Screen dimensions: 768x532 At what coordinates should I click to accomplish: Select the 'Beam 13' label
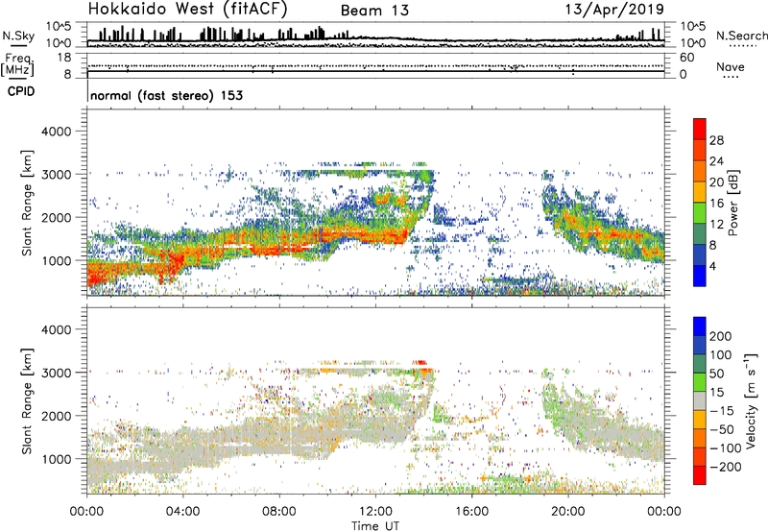tap(374, 11)
